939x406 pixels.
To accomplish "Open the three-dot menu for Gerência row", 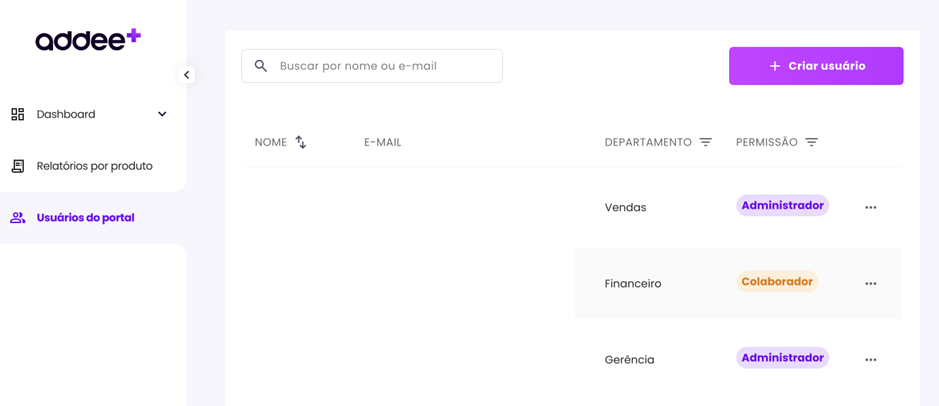I will coord(871,359).
